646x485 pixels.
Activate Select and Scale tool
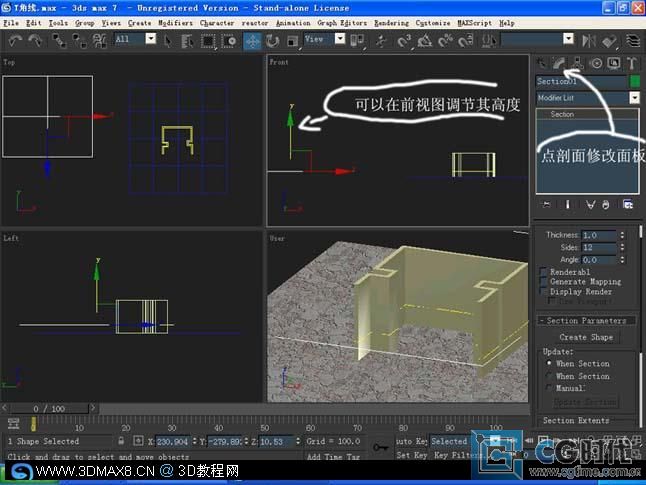(293, 41)
